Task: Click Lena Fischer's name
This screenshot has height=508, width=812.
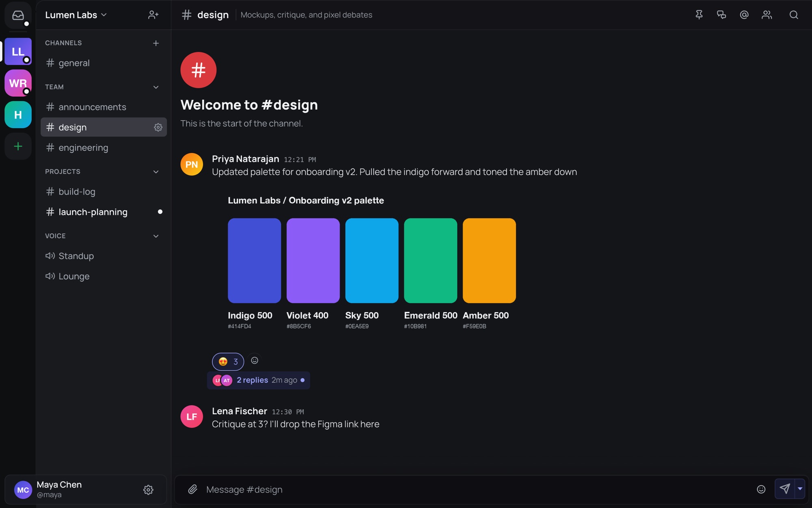Action: click(240, 411)
